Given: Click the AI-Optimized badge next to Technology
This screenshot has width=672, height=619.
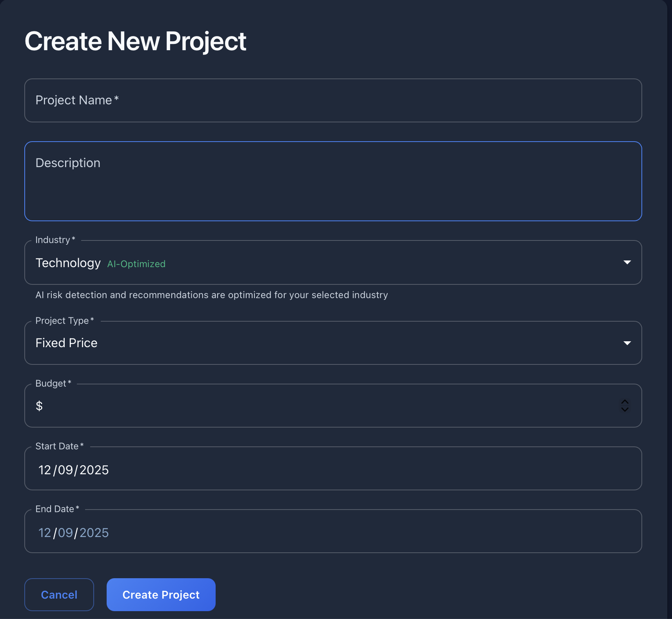Looking at the screenshot, I should [136, 264].
